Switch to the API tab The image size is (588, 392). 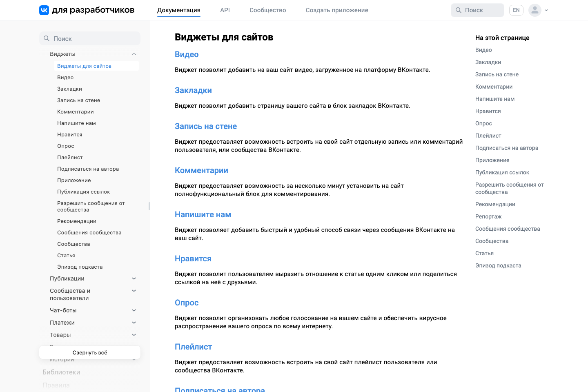[225, 10]
